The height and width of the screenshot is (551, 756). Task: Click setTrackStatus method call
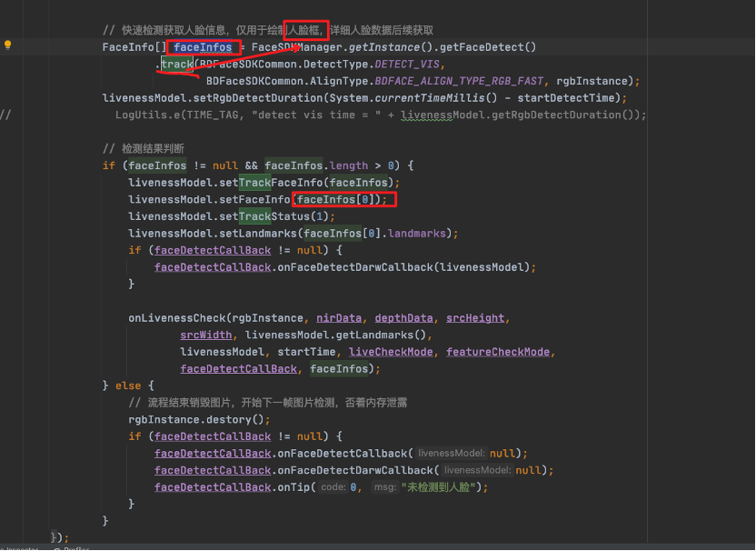coord(264,216)
